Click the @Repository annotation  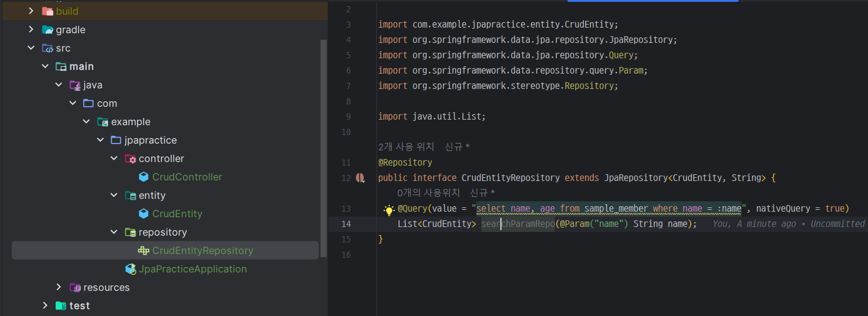405,163
